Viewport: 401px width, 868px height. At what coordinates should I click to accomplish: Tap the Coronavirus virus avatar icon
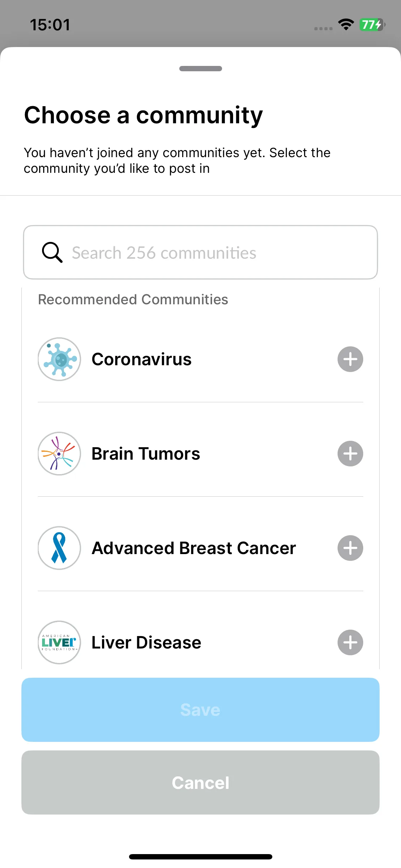click(59, 359)
